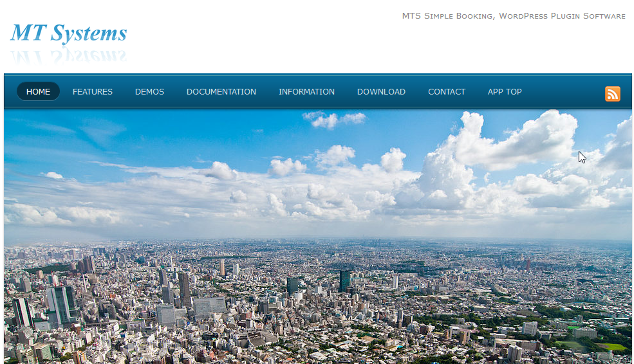The width and height of the screenshot is (634, 364).
Task: Click APP TOP in the navigation
Action: 505,92
